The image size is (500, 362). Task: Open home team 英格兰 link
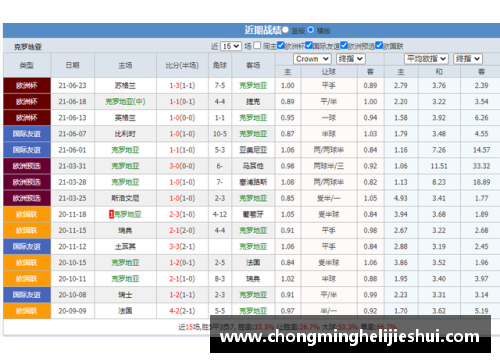(125, 118)
